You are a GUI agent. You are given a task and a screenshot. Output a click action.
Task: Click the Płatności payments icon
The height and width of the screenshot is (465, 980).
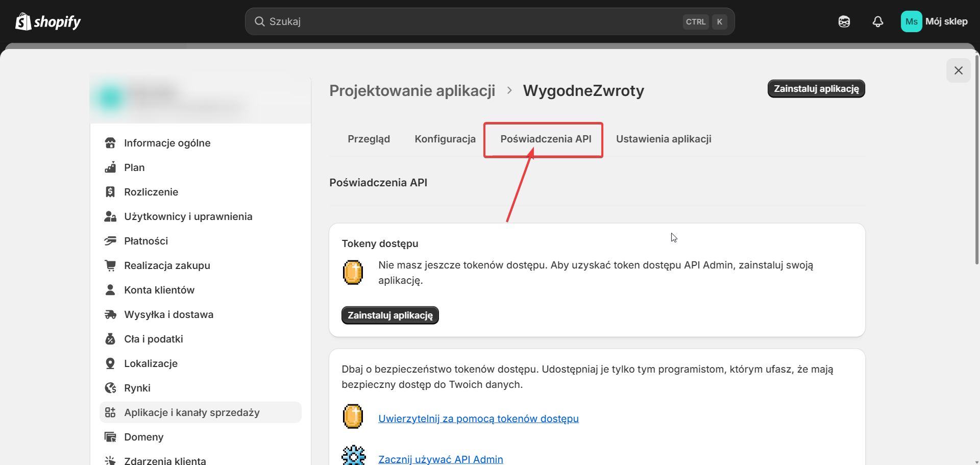[110, 241]
